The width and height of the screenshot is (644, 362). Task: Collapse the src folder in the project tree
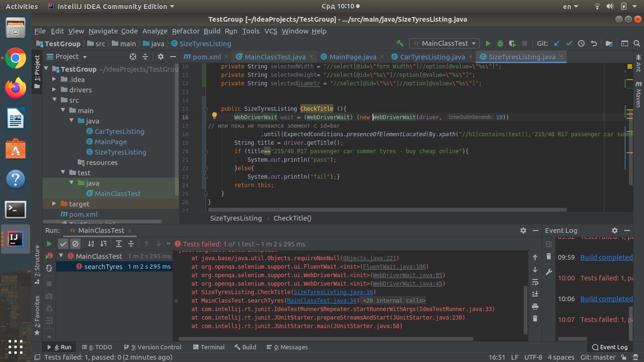click(55, 100)
